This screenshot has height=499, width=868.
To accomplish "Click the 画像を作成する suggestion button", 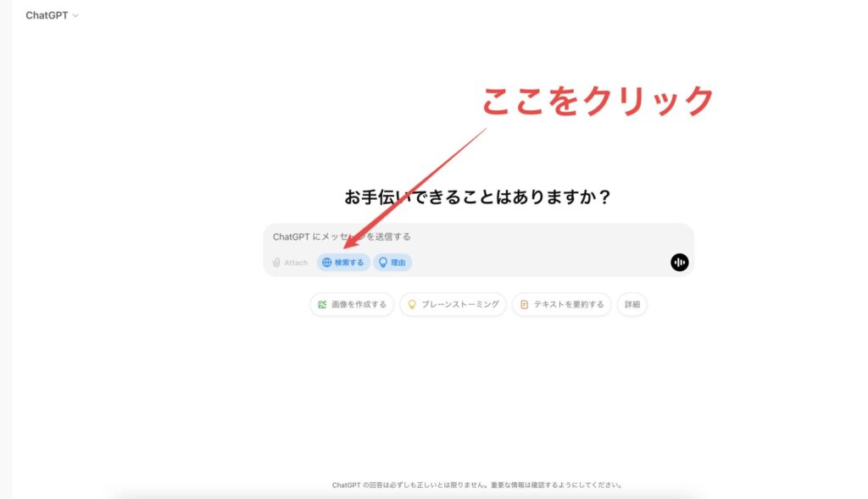I will [x=351, y=304].
